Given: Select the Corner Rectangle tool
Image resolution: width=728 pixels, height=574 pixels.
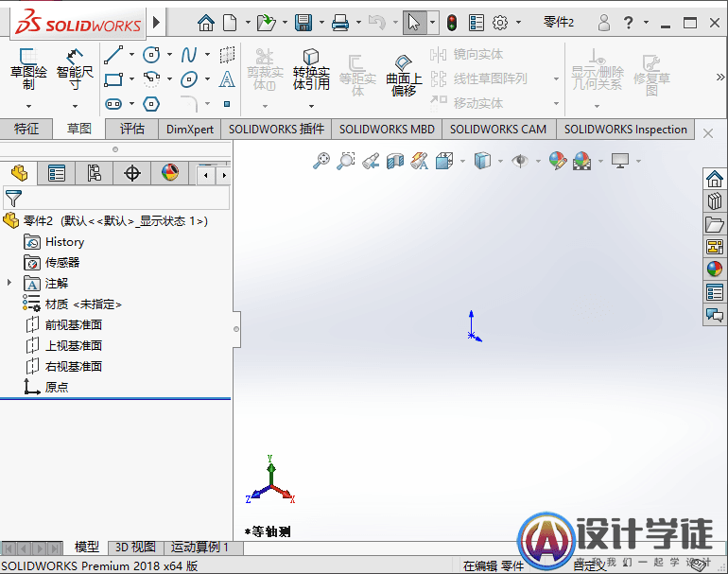Looking at the screenshot, I should click(x=113, y=79).
